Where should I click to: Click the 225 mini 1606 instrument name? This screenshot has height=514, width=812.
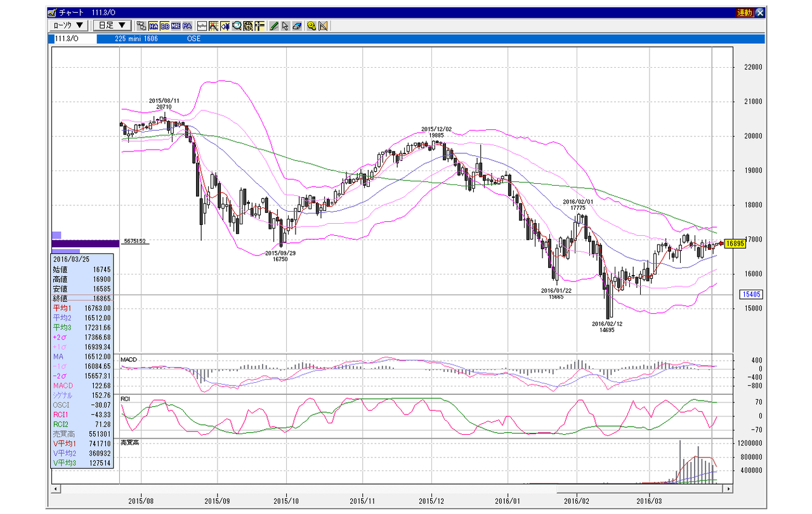(x=136, y=39)
